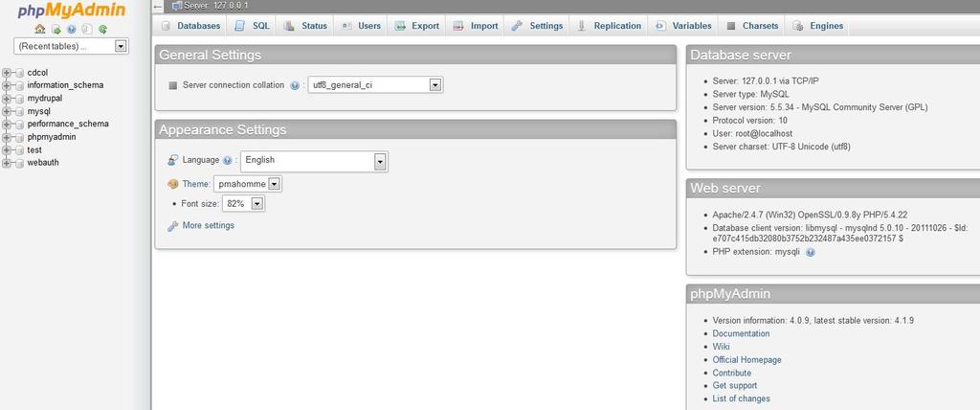Expand the webauth database tree
The image size is (980, 410).
click(x=7, y=163)
